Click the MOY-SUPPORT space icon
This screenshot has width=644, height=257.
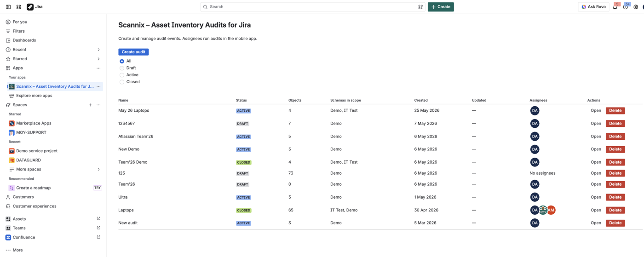tap(11, 132)
